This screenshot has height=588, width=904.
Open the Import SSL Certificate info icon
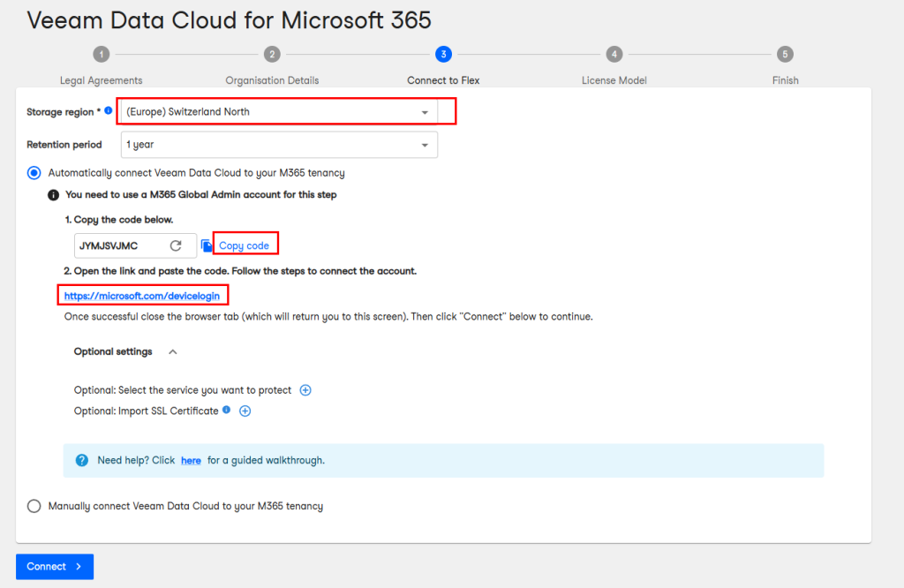coord(227,410)
